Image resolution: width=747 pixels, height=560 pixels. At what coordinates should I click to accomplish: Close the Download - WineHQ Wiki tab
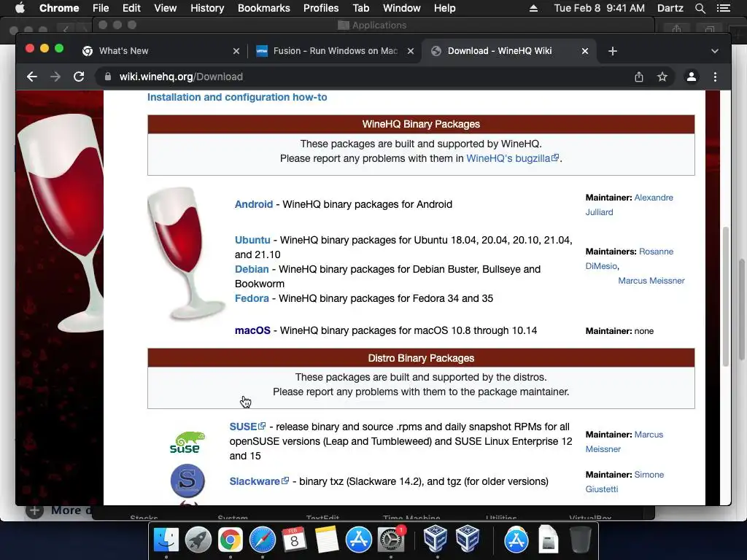[585, 51]
